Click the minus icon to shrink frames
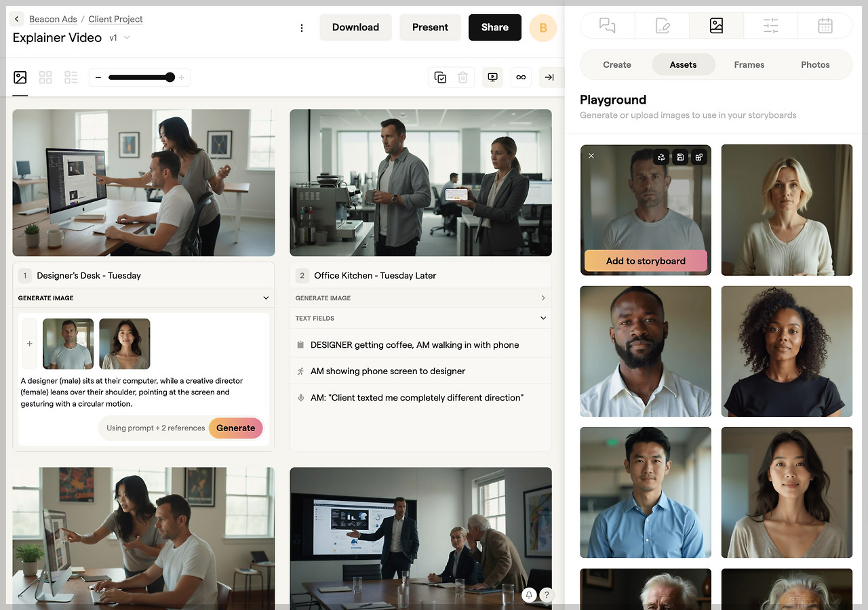Screen dimensions: 868x610 click(98, 78)
